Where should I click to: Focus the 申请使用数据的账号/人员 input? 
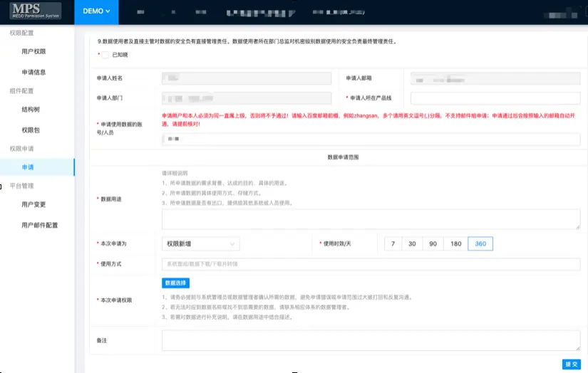371,139
